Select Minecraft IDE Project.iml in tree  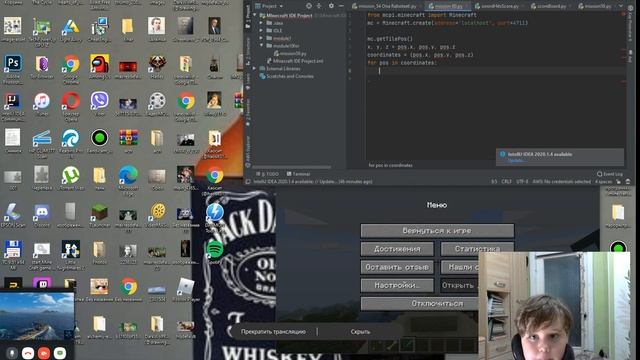[x=295, y=61]
